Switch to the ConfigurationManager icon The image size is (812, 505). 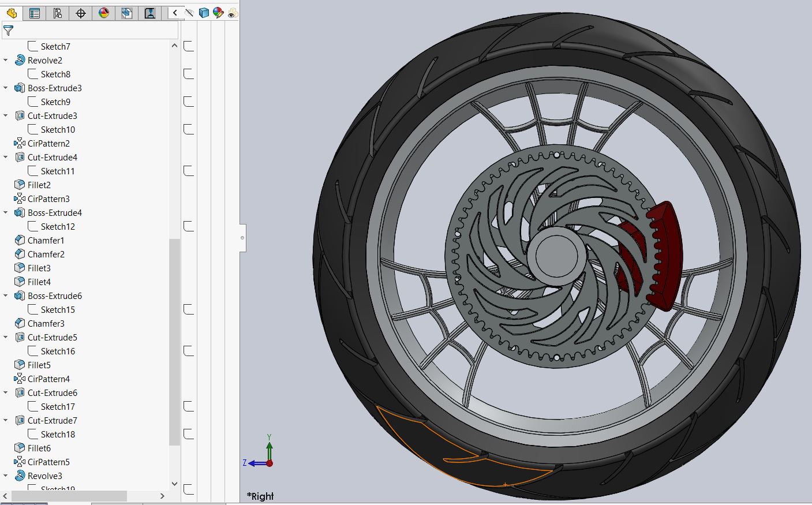click(57, 13)
